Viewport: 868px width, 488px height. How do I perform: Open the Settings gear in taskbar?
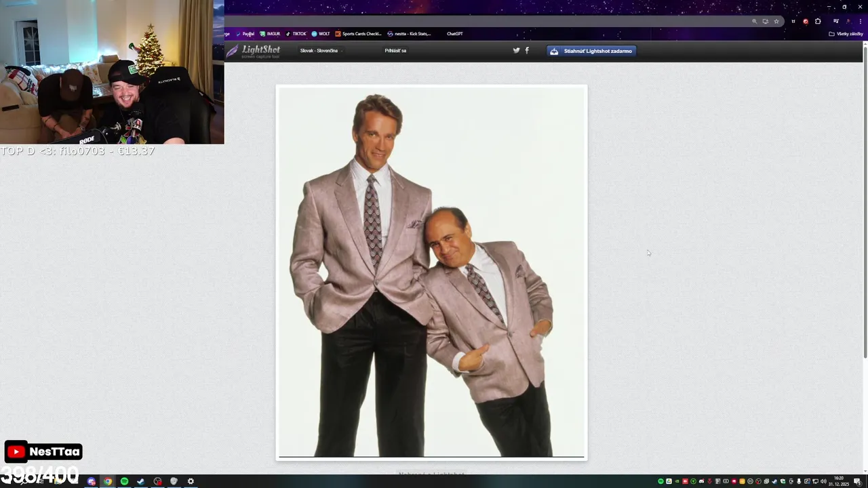tap(191, 481)
